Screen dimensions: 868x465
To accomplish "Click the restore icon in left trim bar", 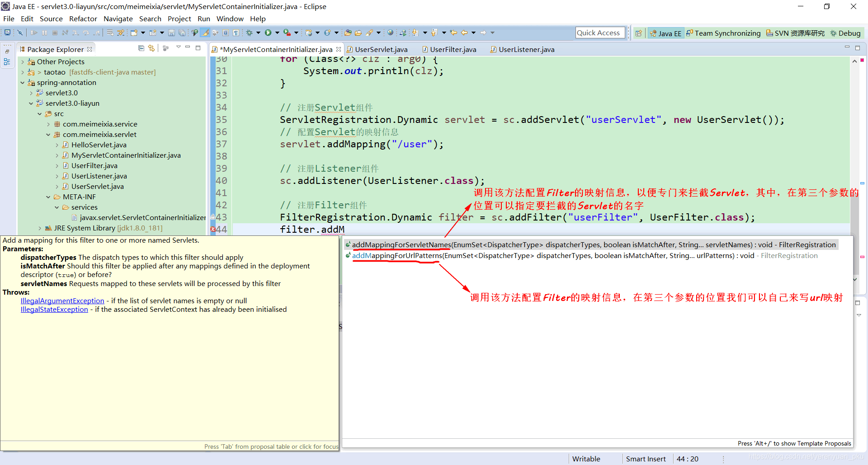I will tap(7, 52).
